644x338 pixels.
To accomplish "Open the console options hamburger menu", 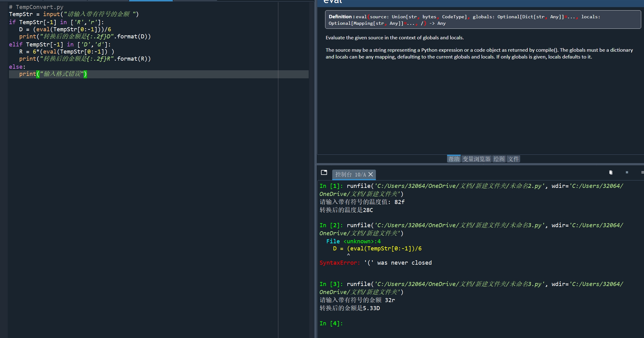I will tap(642, 172).
